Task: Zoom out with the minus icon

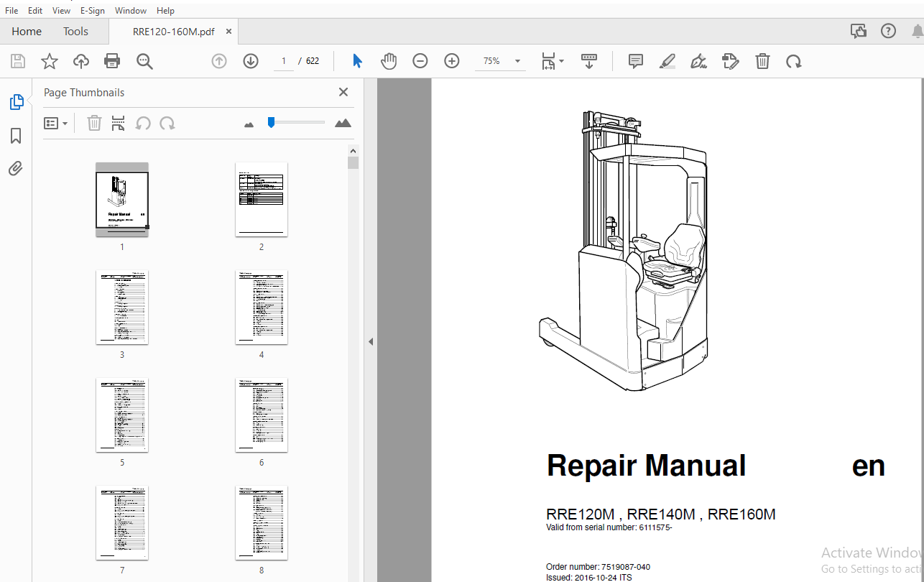Action: (x=420, y=62)
